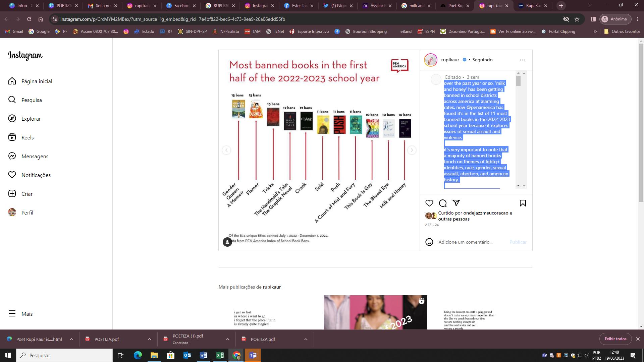644x362 pixels.
Task: Click Exibir todos in the downloads bar
Action: (x=615, y=339)
